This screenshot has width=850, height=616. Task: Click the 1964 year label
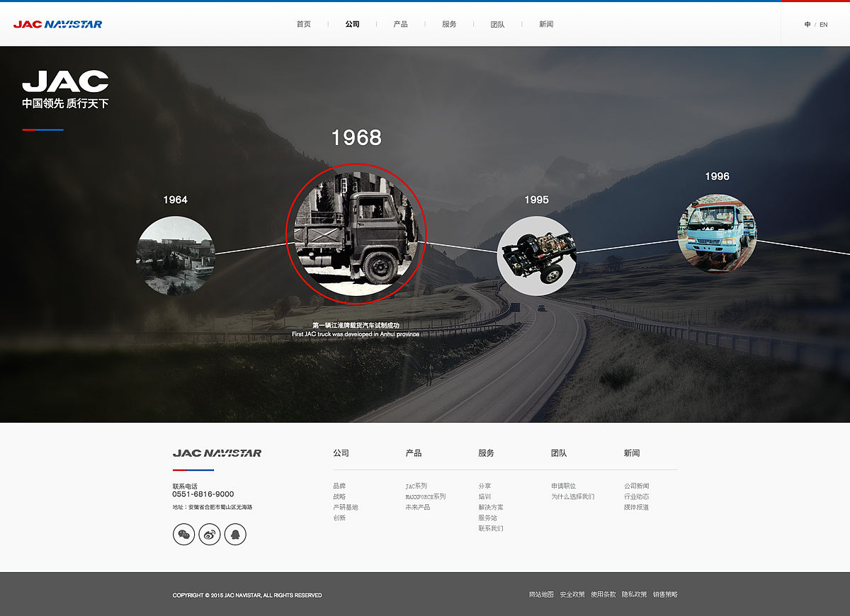click(x=176, y=200)
